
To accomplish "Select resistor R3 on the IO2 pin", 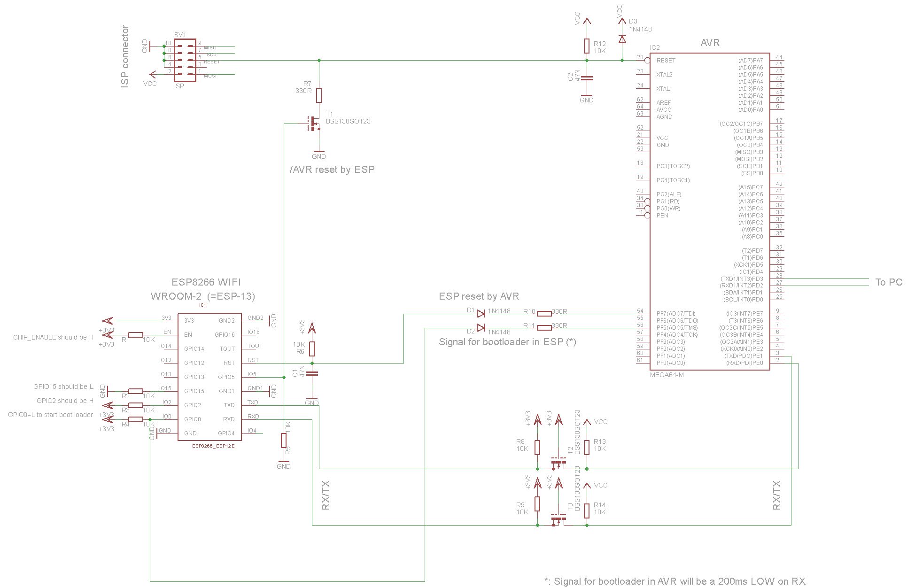I will coord(136,405).
